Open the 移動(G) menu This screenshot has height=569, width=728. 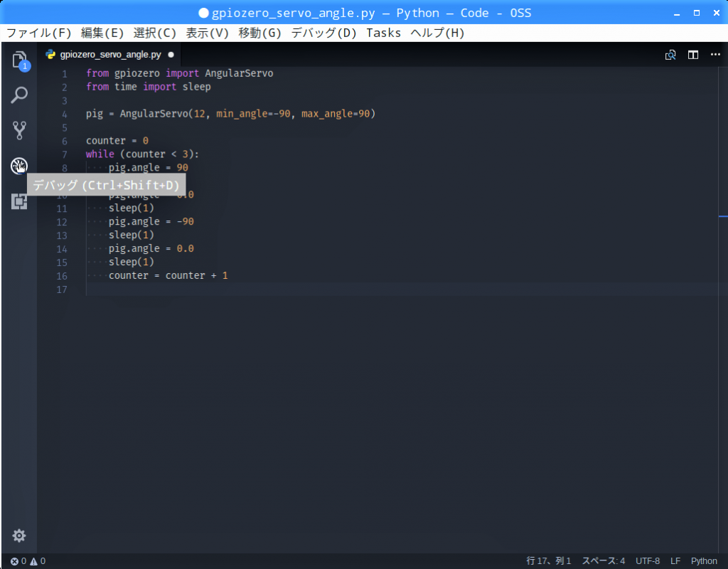coord(259,33)
